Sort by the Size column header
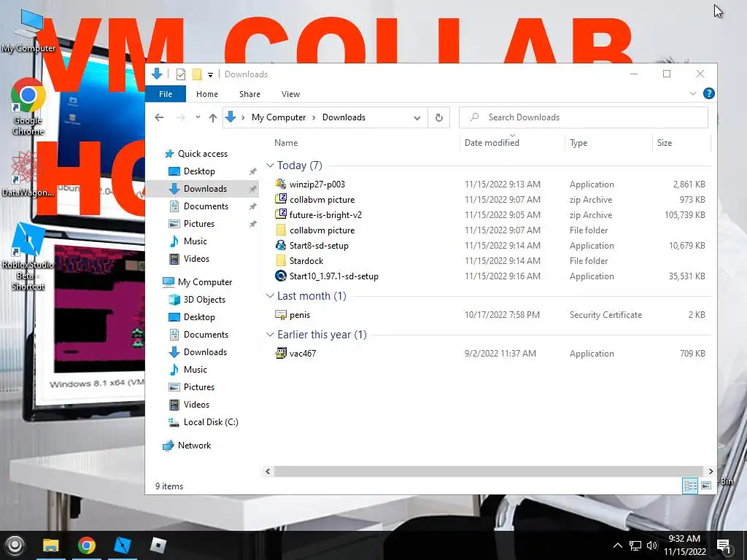 (664, 143)
